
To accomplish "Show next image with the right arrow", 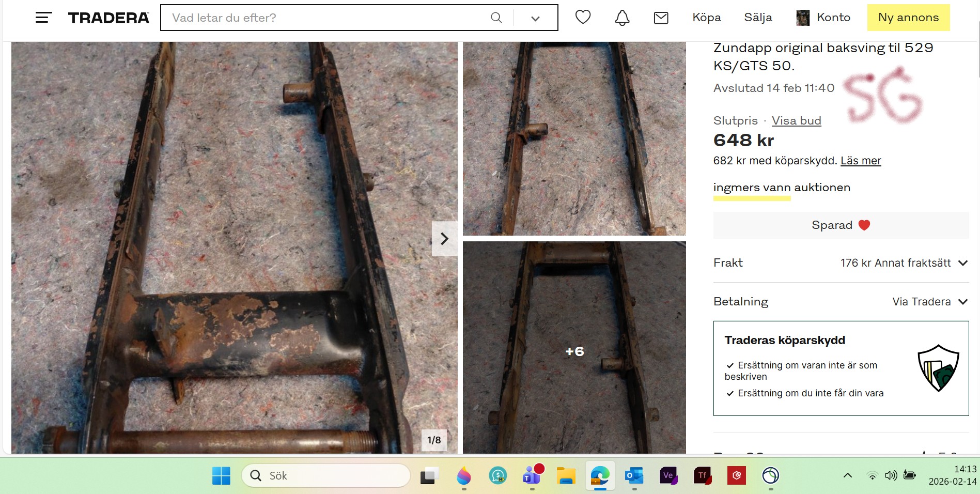I will pyautogui.click(x=444, y=239).
